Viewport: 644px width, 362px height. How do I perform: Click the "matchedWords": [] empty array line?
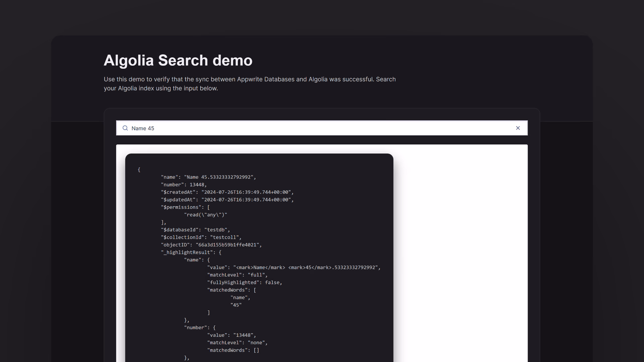[233, 350]
